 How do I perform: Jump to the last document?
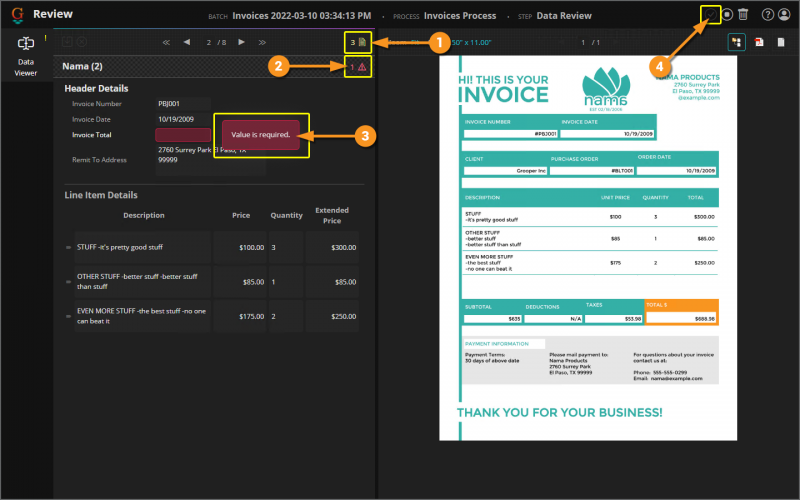pos(262,42)
